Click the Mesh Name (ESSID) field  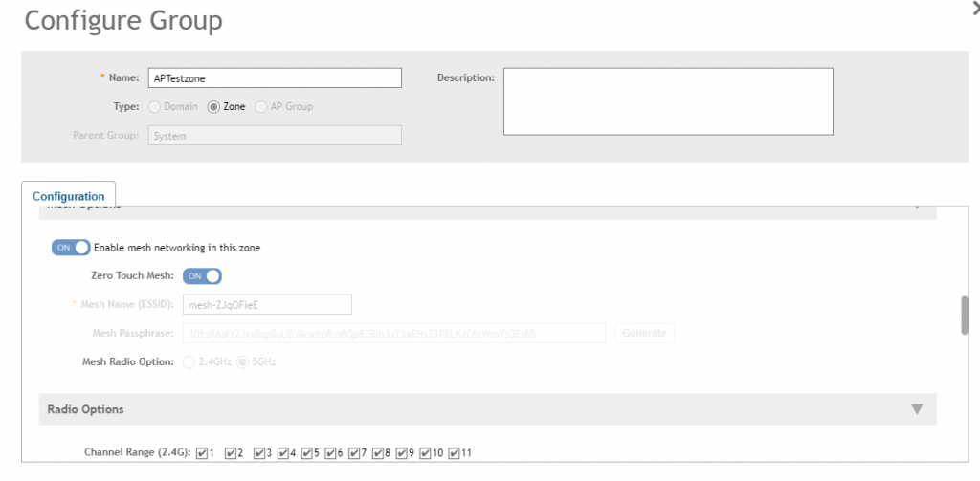267,304
